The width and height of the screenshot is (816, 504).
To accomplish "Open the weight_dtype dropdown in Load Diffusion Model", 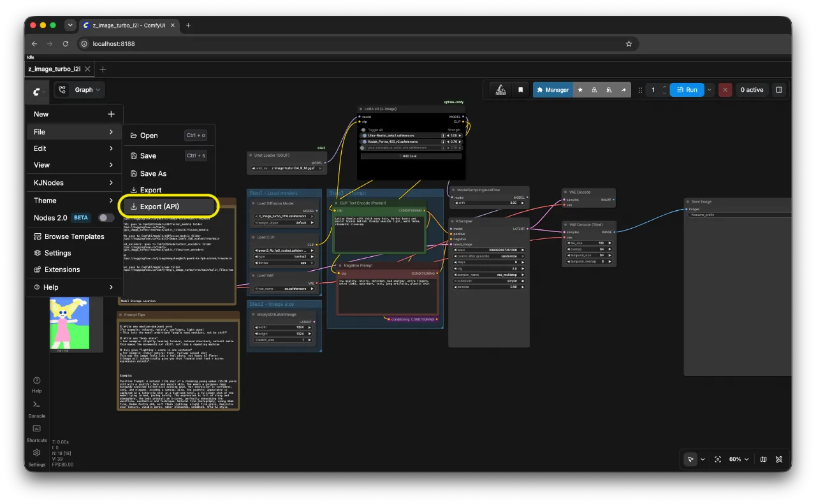I will click(284, 223).
